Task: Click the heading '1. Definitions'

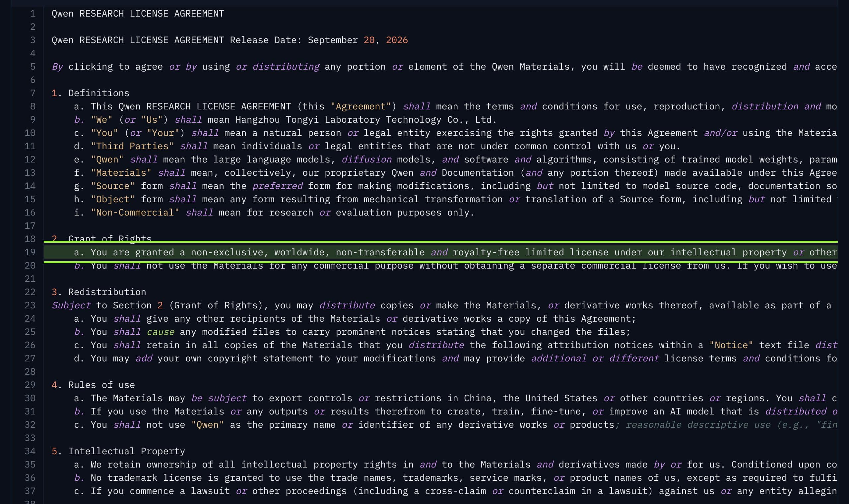Action: coord(90,93)
